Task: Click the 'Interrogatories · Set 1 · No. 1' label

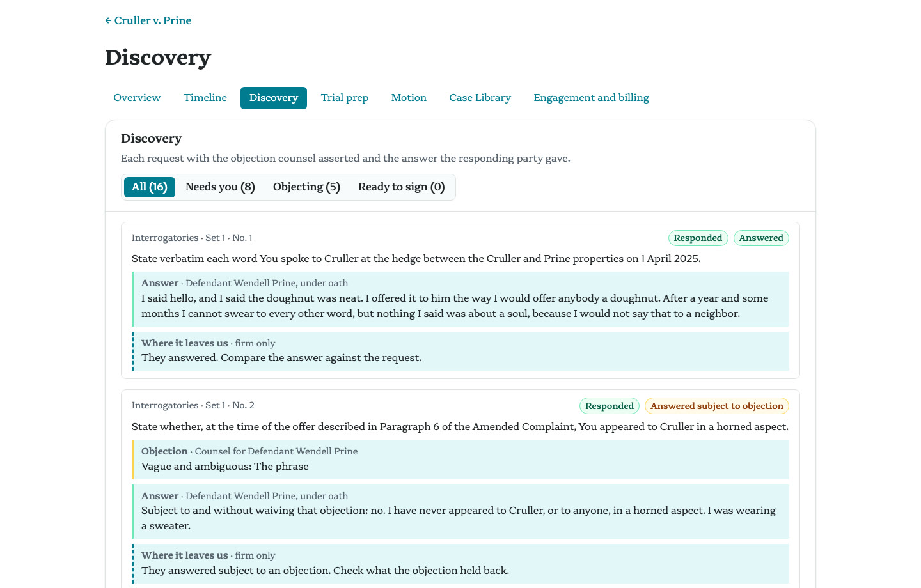Action: coord(192,238)
